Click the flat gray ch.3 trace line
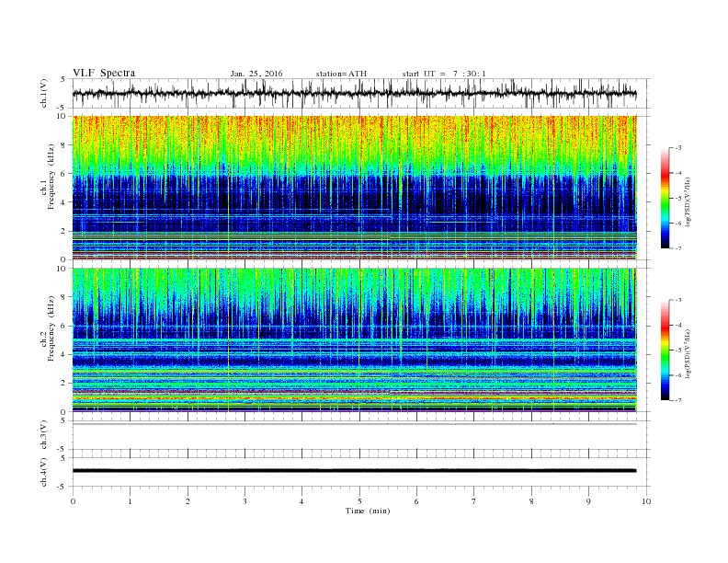 click(354, 424)
